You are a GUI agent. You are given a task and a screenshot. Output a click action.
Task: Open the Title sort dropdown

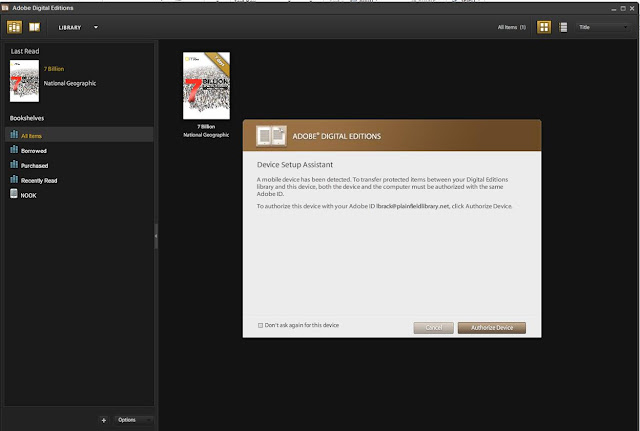pos(603,27)
